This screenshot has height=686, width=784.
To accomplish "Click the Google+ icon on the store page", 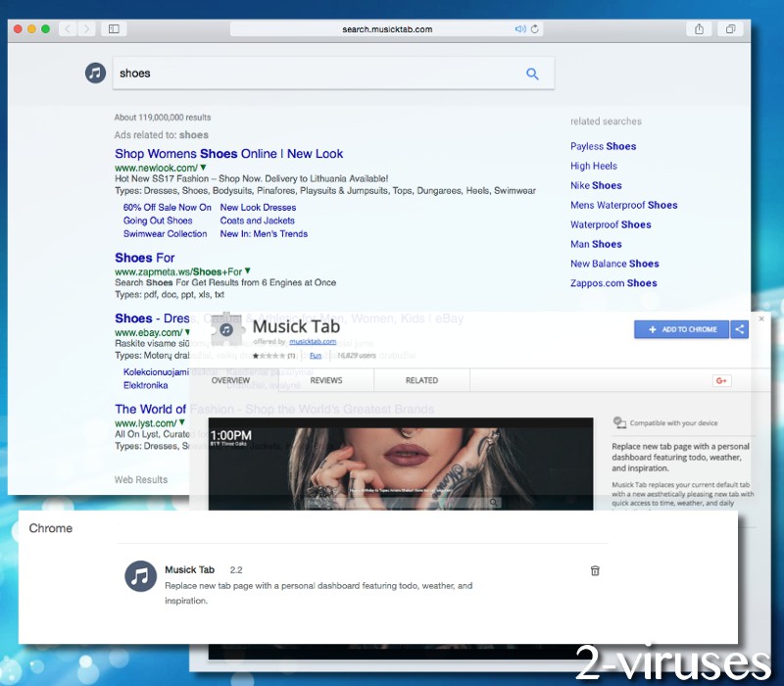I will [x=722, y=380].
